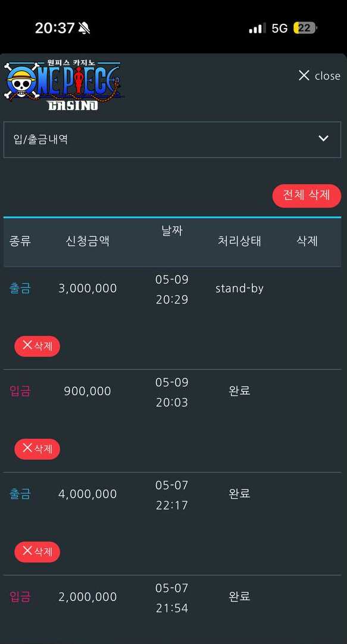Expand the chevron arrow in the 입/출금내역 selector

coord(324,139)
